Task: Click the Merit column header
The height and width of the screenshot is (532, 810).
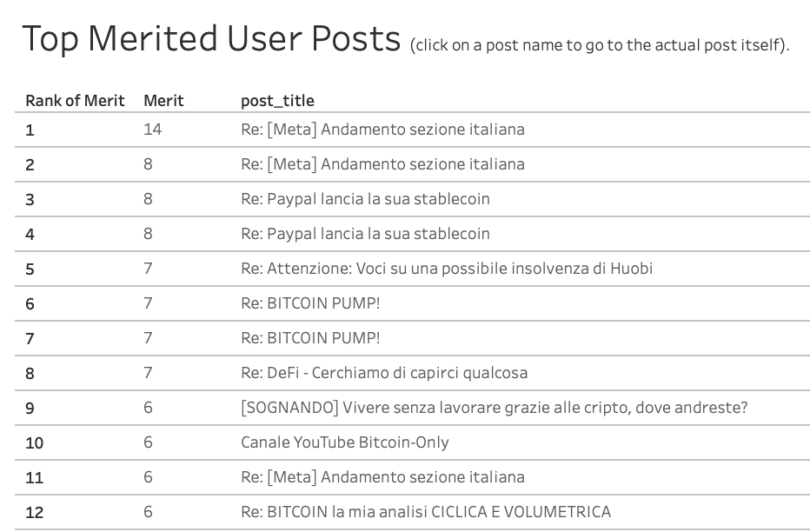Action: pyautogui.click(x=163, y=100)
